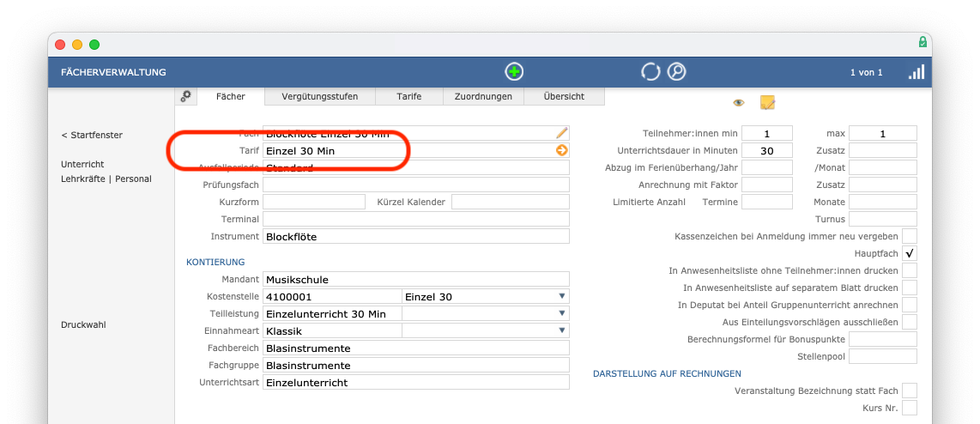Click the Teilleistung value Einzelunterricht 30 Min
980x424 pixels.
[332, 313]
